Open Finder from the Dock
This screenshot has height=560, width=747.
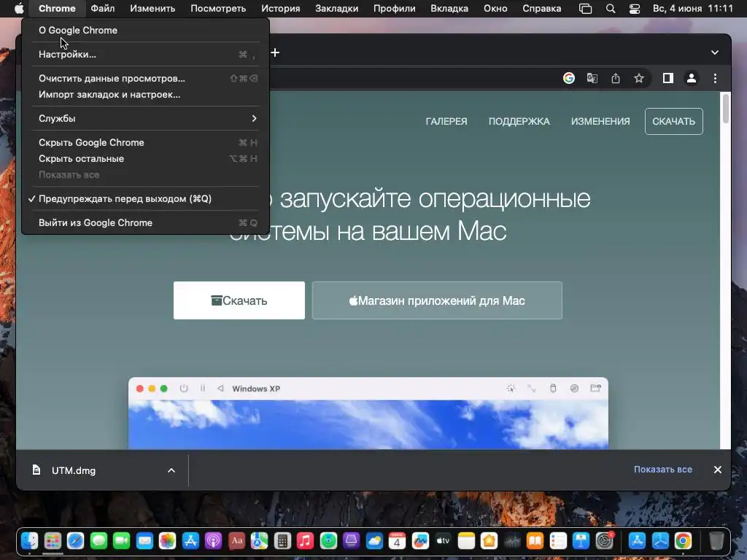pyautogui.click(x=29, y=541)
